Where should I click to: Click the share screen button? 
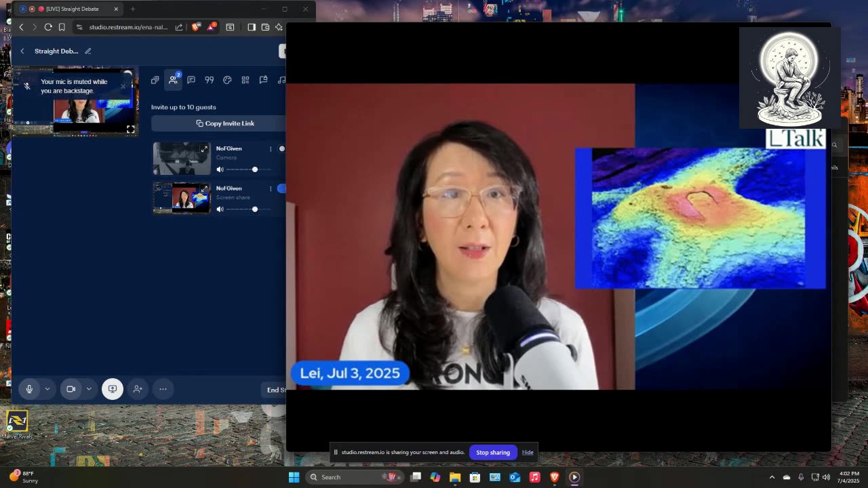[x=113, y=389]
